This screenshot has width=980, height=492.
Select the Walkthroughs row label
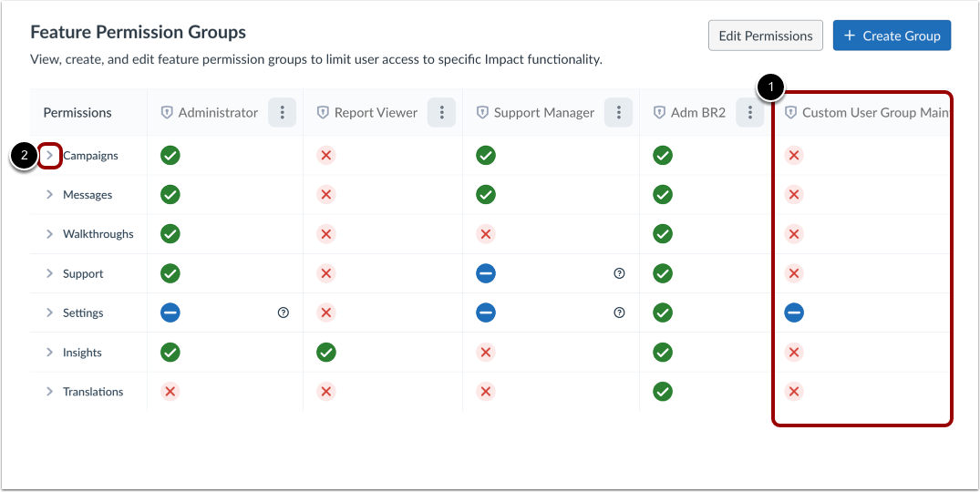98,234
